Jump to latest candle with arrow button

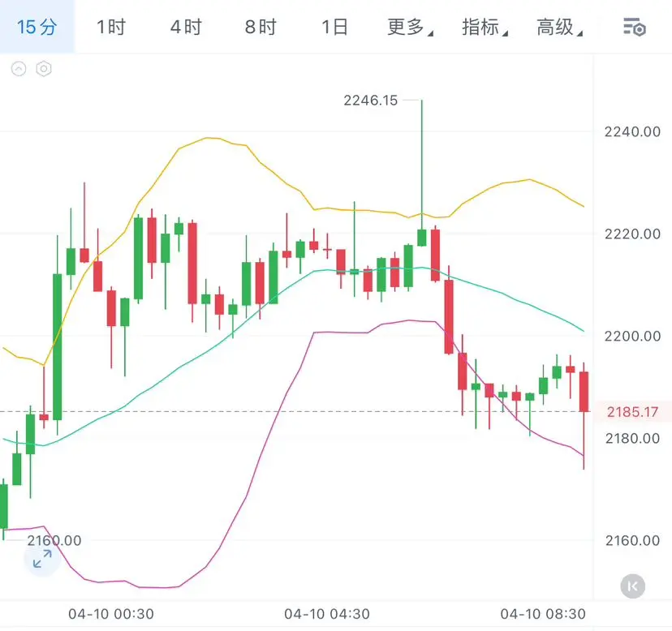pos(632,586)
